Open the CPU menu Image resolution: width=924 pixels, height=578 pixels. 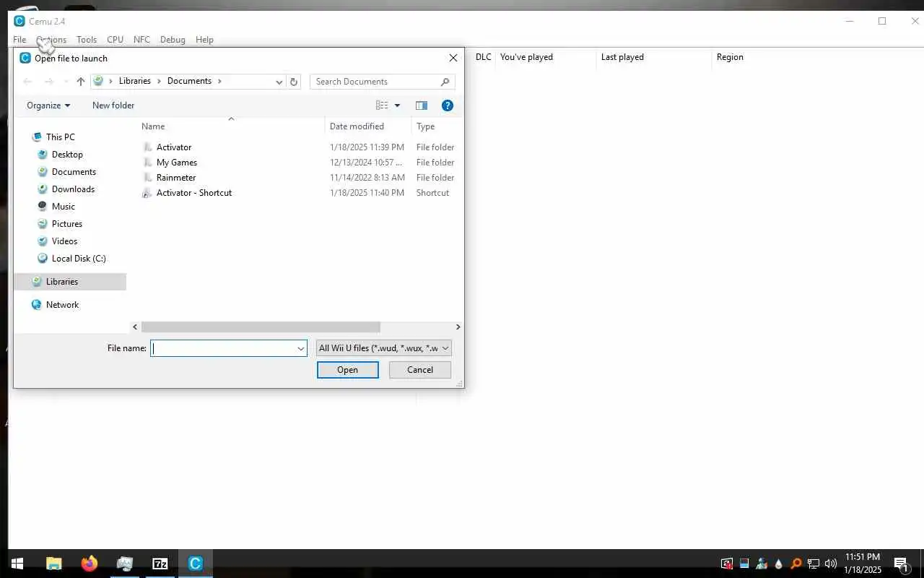115,40
